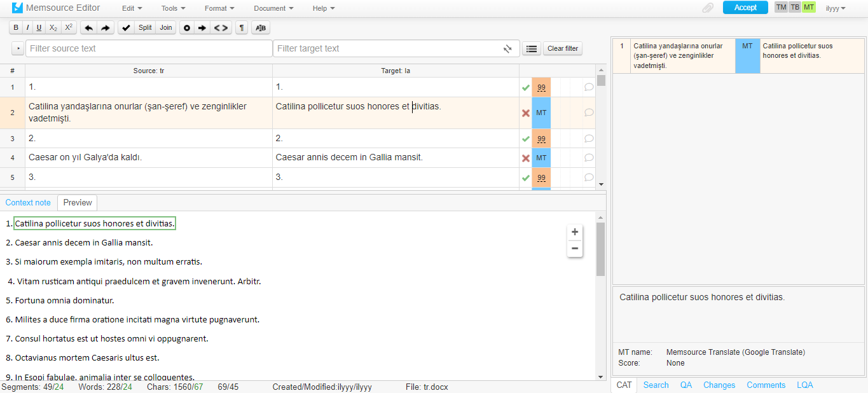This screenshot has height=393, width=868.
Task: Expand the filter options arrow
Action: [17, 48]
